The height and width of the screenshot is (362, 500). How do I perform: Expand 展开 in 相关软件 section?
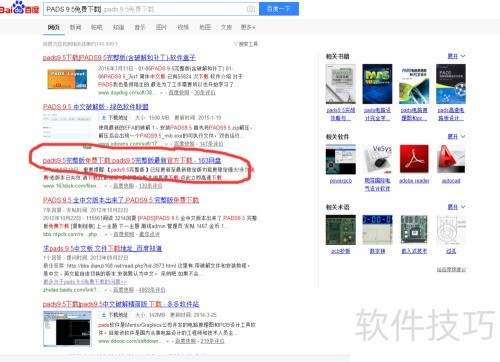pyautogui.click(x=456, y=137)
